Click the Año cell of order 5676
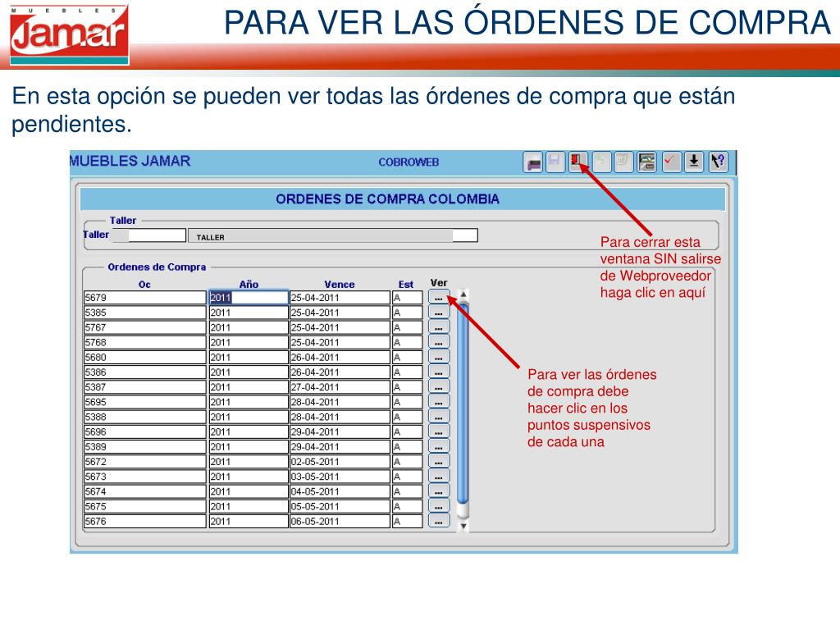The width and height of the screenshot is (840, 630). pos(248,521)
